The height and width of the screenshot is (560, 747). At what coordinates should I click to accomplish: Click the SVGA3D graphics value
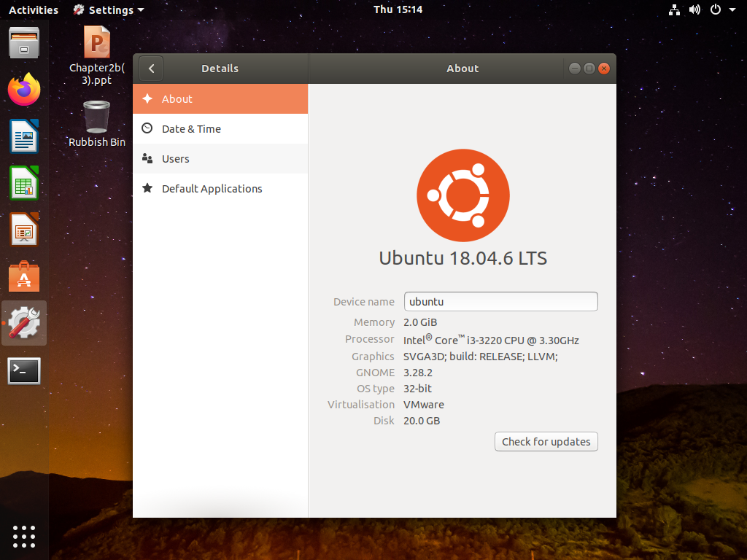click(x=480, y=356)
